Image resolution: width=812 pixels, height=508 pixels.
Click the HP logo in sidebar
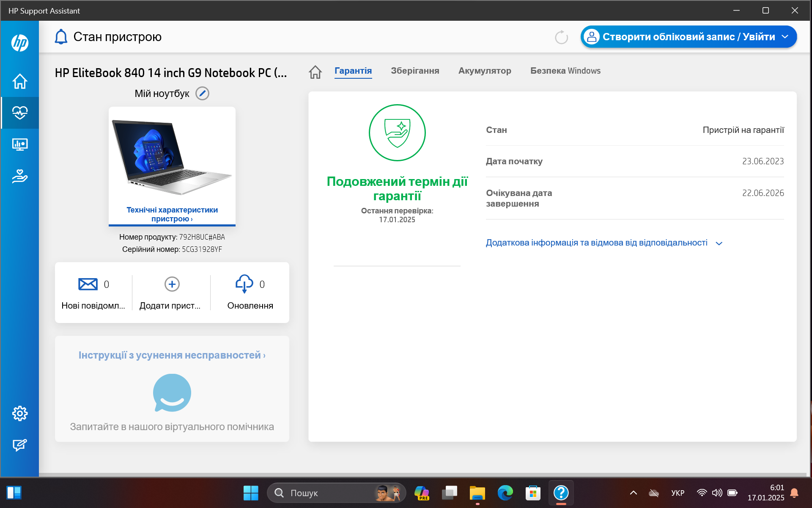(20, 43)
